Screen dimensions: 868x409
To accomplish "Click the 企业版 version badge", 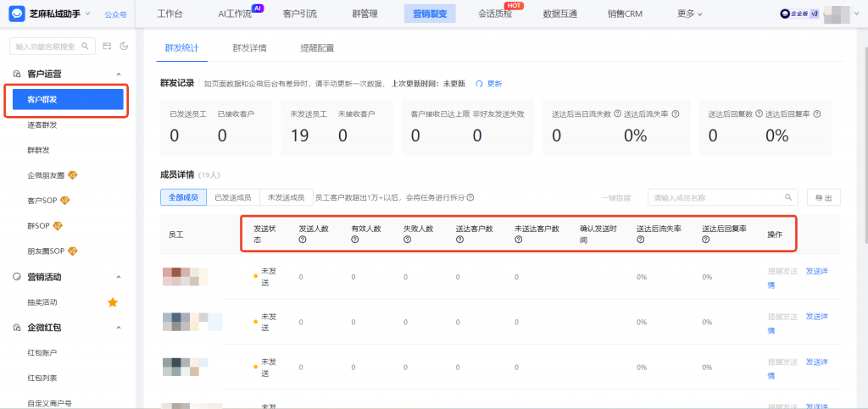I will tap(799, 14).
